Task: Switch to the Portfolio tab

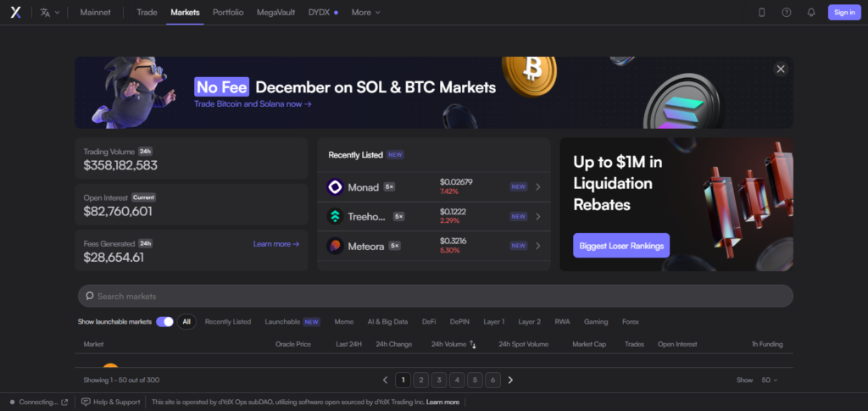Action: 228,13
